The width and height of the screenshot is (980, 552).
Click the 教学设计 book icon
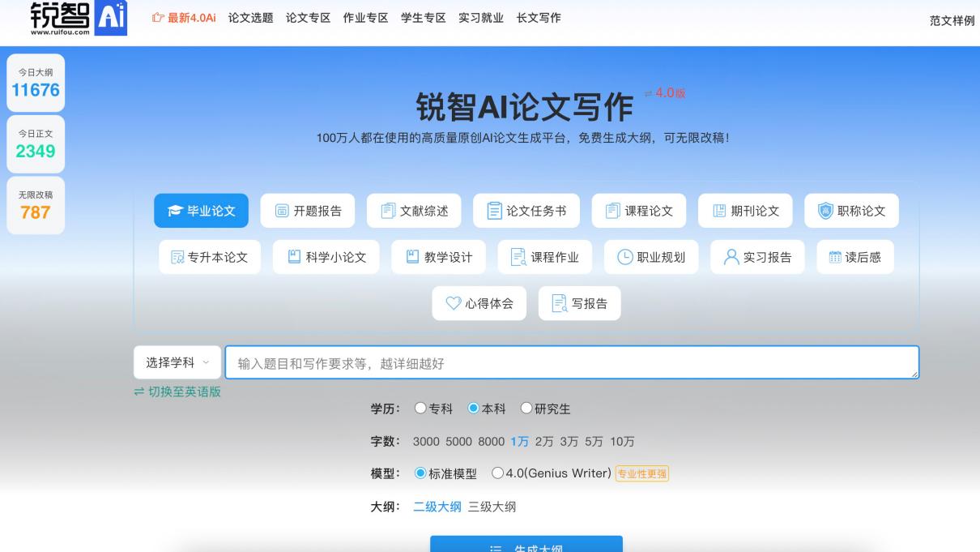click(412, 257)
